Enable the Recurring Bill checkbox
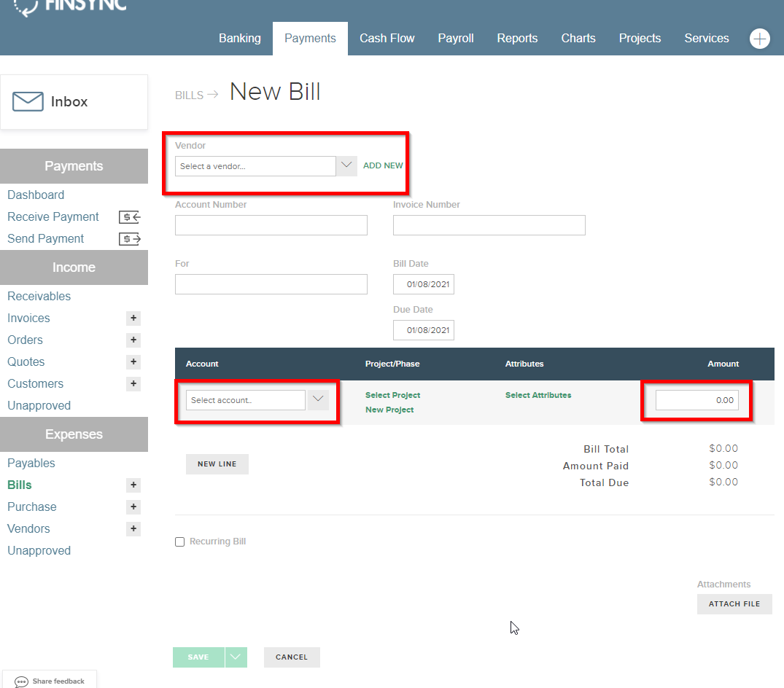This screenshot has width=784, height=688. click(x=180, y=542)
